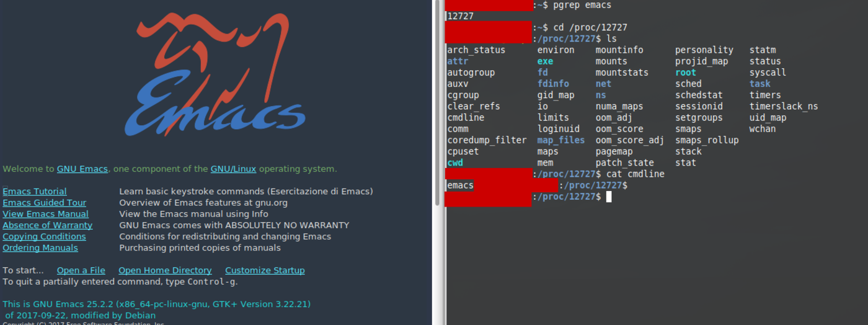868x325 pixels.
Task: Select 'uid_map' in terminal listing
Action: pyautogui.click(x=768, y=117)
